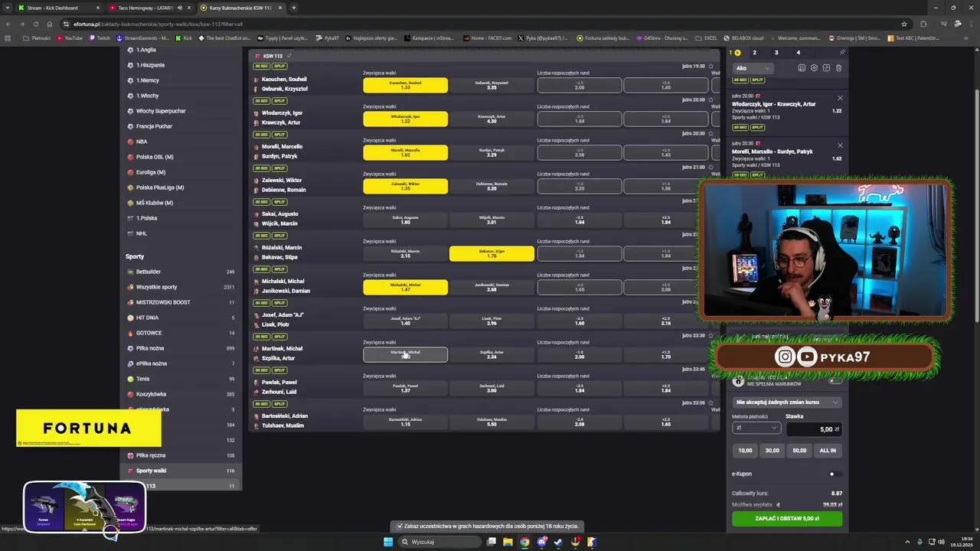Favorite the Kaouchen vs Geburek fight star
980x551 pixels.
[x=710, y=66]
